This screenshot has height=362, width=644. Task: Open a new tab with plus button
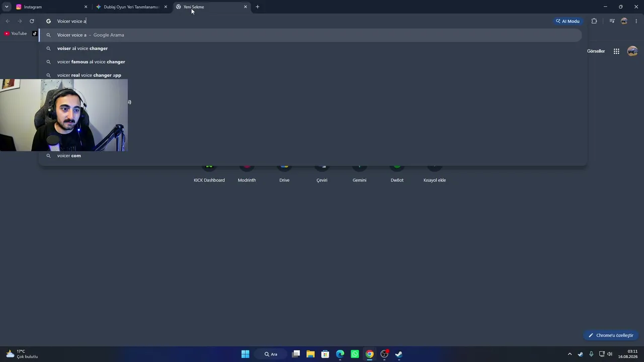coord(258,7)
